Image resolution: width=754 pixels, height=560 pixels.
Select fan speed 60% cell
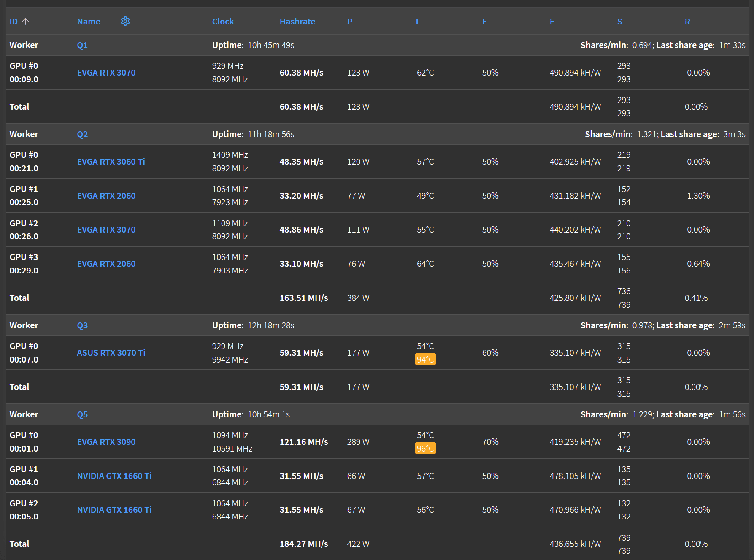tap(490, 353)
